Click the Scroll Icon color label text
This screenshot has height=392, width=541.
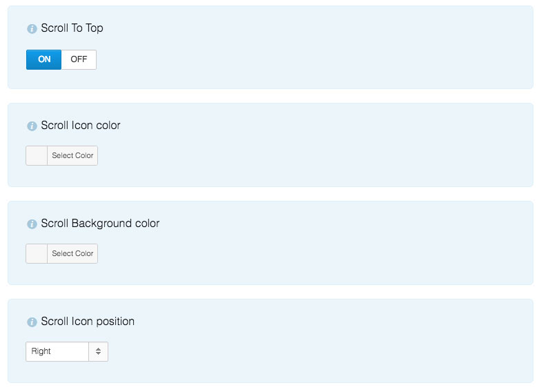click(x=81, y=126)
